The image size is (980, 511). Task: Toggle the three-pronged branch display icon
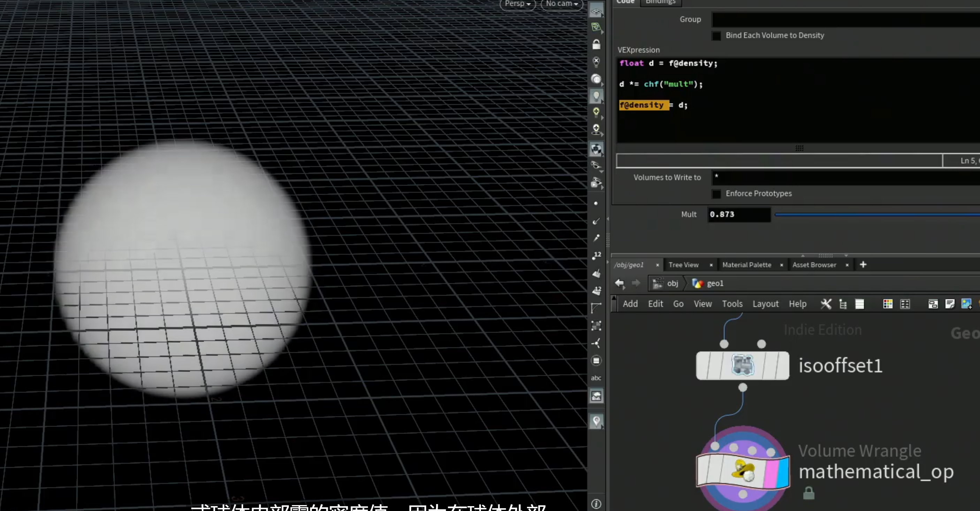tap(596, 343)
